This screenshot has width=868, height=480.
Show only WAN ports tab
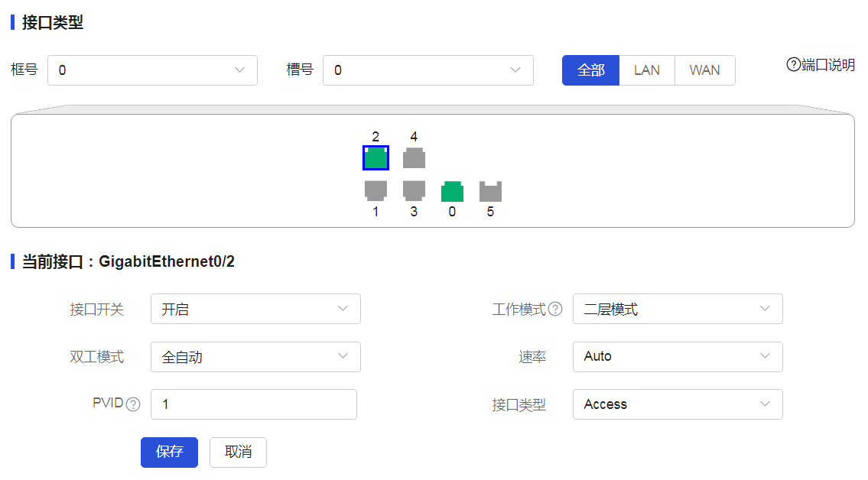pos(704,70)
